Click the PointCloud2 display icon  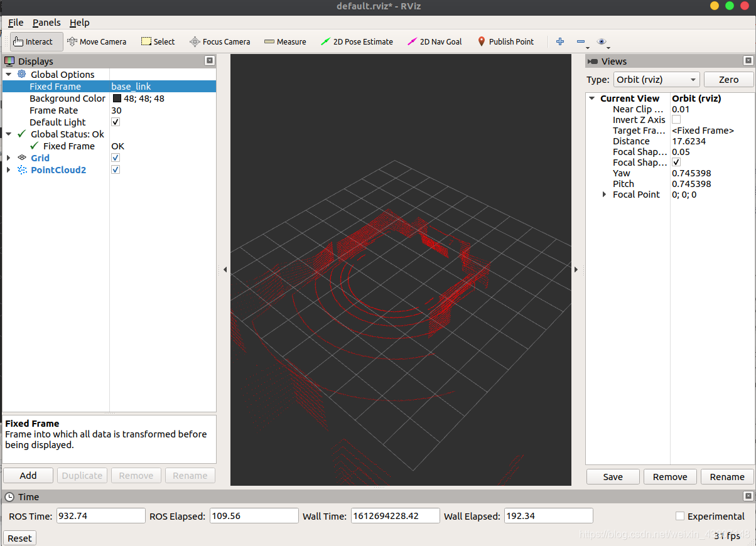pyautogui.click(x=22, y=169)
